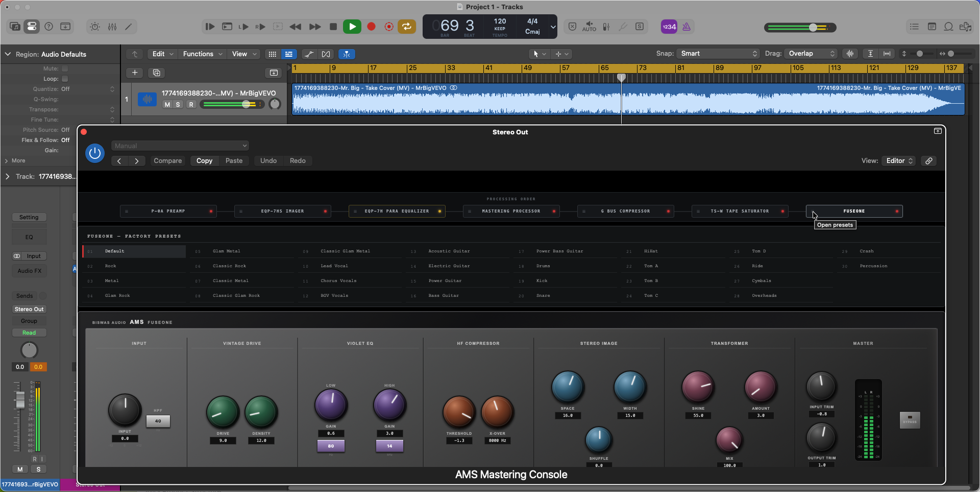Open the Mixer
This screenshot has height=492, width=980.
click(x=112, y=27)
